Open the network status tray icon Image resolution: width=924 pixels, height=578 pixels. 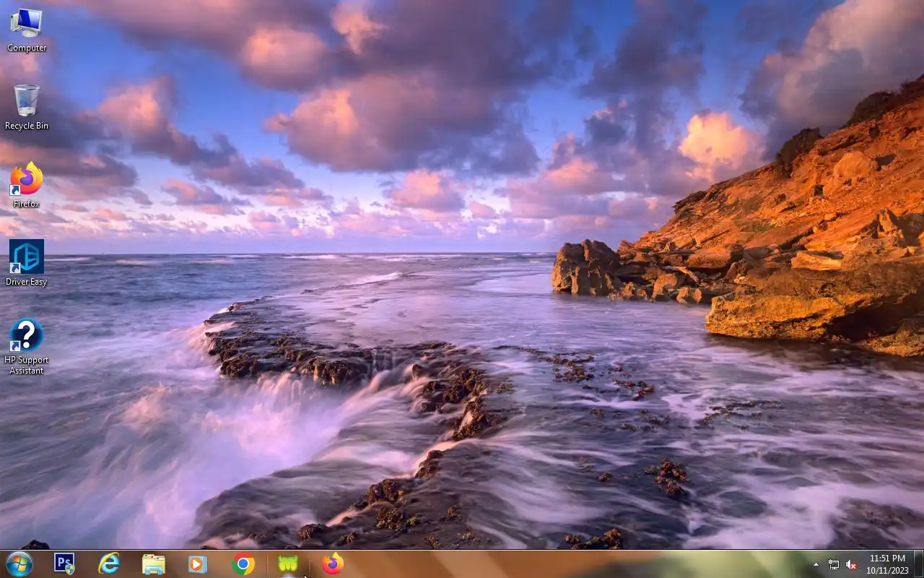834,564
